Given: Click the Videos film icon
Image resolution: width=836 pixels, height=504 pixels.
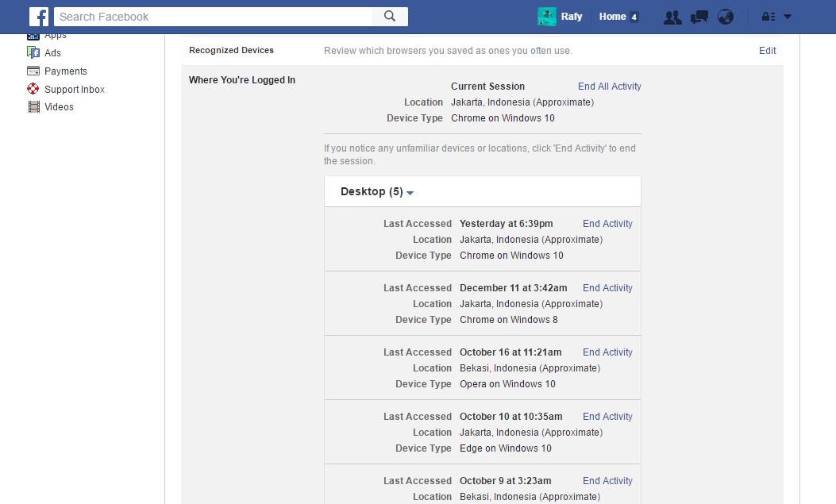Looking at the screenshot, I should click(x=33, y=106).
